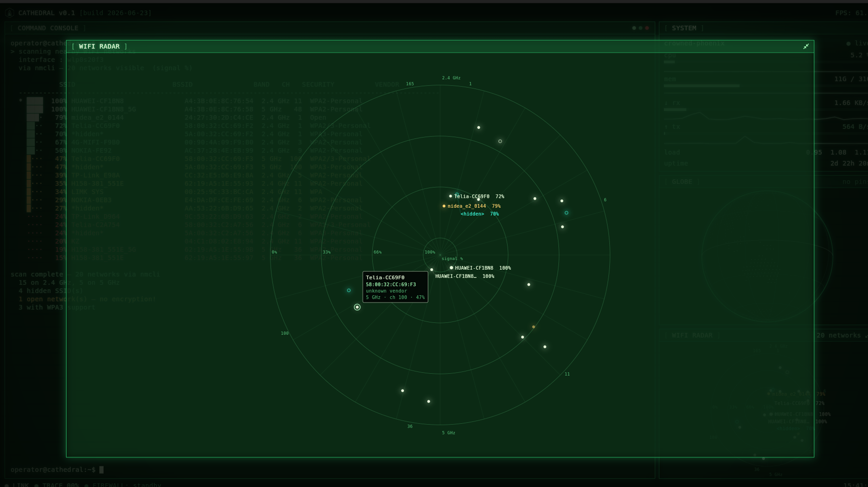The image size is (868, 487).
Task: Click the WIFI RADAR overlay title
Action: coord(99,46)
